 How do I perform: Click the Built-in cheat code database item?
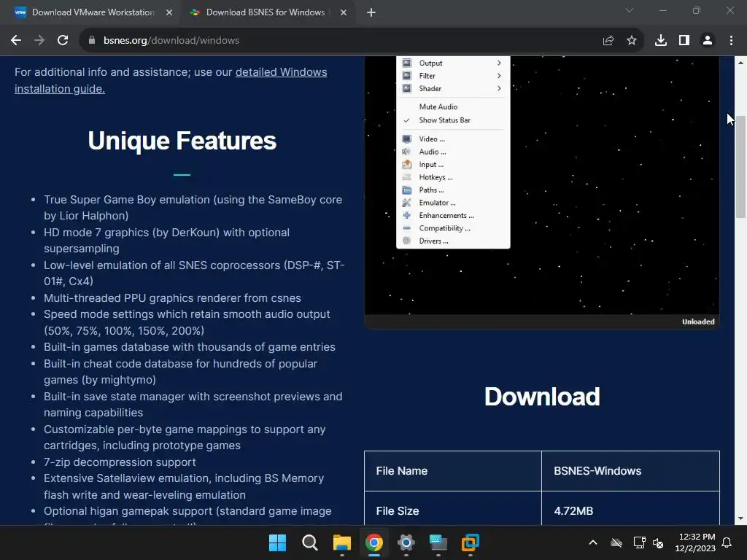(181, 372)
